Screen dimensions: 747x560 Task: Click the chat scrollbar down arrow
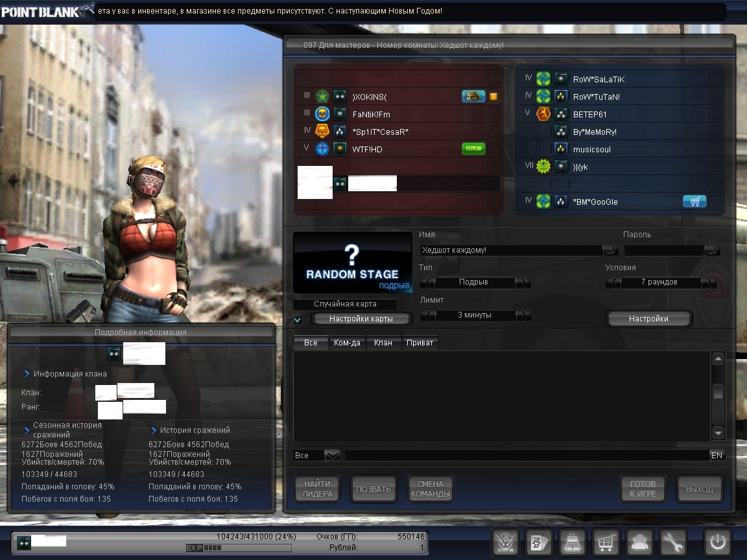(x=718, y=432)
